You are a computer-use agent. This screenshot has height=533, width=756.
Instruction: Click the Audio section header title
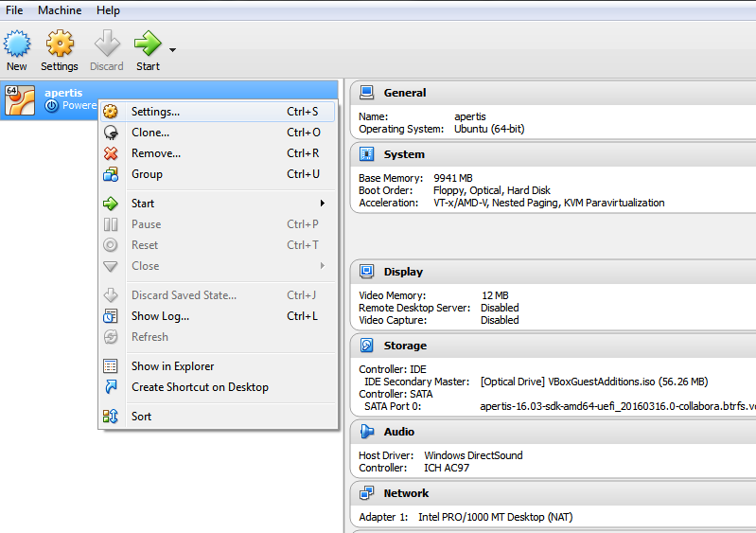[x=398, y=432]
